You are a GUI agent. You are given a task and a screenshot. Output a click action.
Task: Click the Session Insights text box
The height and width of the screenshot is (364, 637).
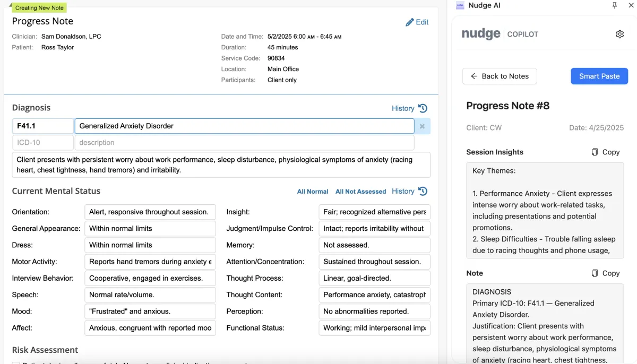click(545, 210)
